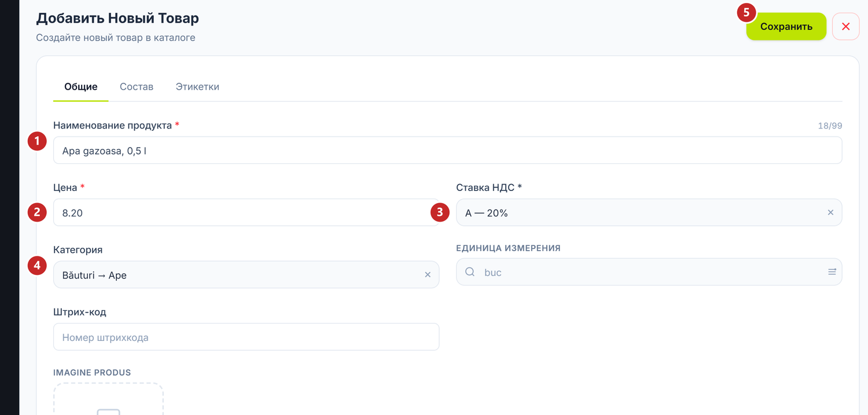This screenshot has width=868, height=415.
Task: Click the IMAGINE PRODUS label
Action: (x=92, y=372)
